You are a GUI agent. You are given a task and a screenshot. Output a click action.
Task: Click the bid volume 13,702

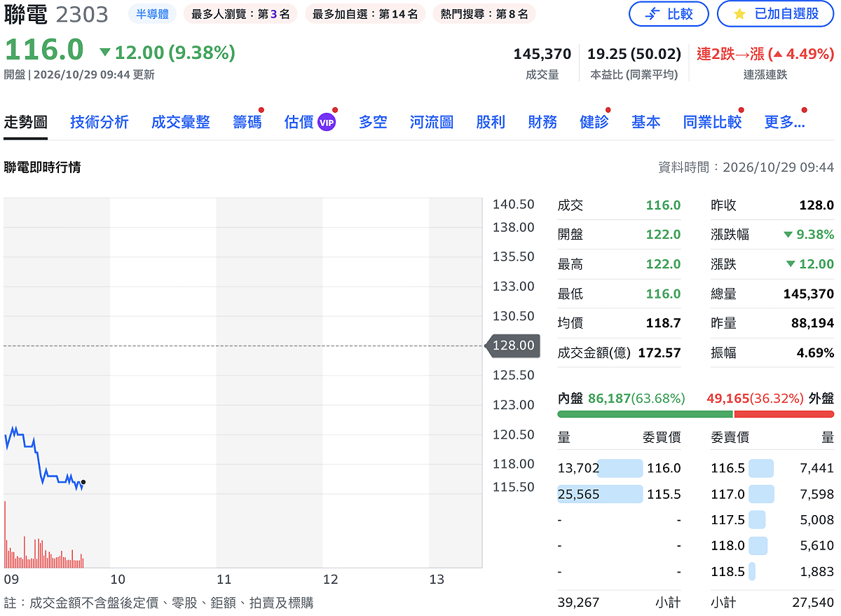(x=578, y=468)
